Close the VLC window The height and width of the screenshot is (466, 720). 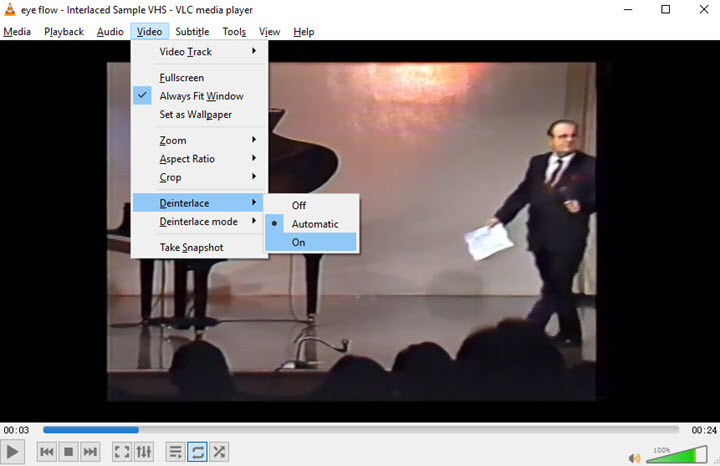703,10
